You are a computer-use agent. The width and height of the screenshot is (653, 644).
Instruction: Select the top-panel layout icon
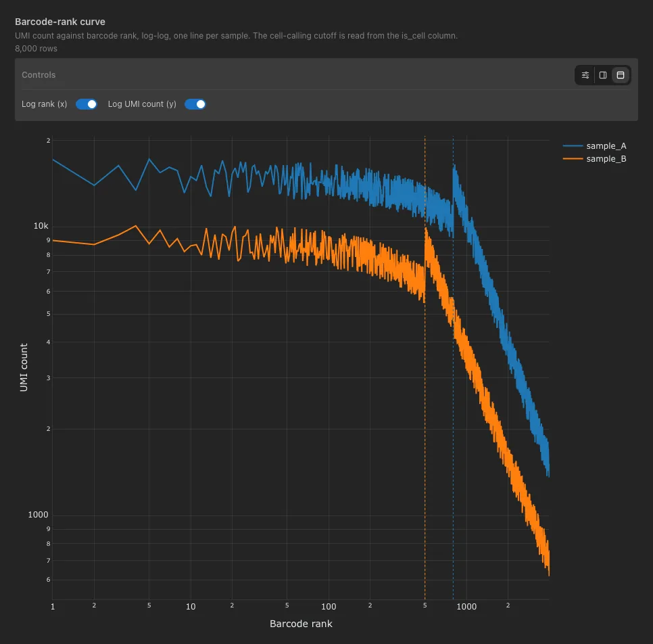point(620,75)
